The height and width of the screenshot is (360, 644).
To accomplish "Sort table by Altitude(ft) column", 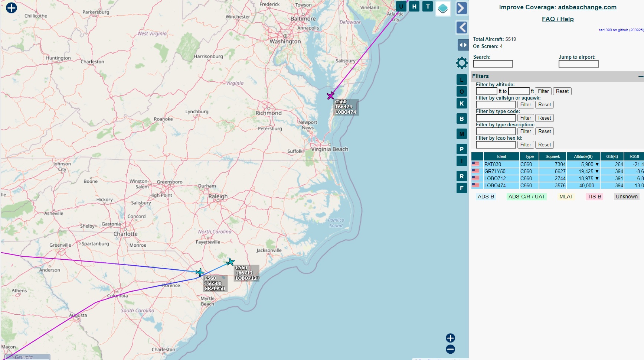I will 583,156.
